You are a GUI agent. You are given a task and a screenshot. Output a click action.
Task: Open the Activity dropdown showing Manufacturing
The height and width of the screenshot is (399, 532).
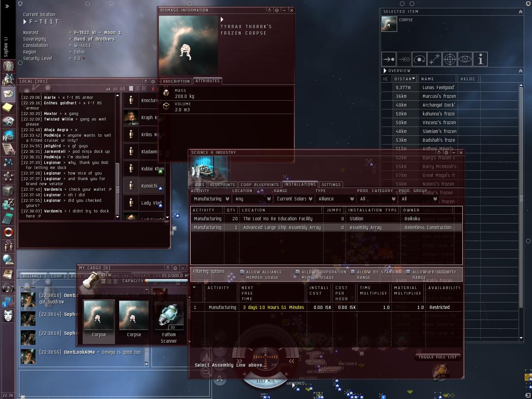(x=211, y=199)
